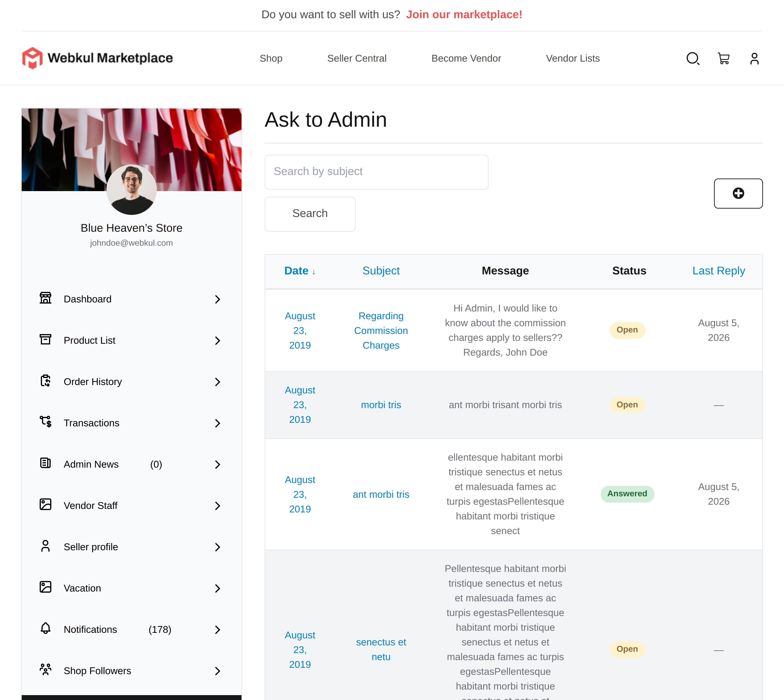Click the Status column header
The width and height of the screenshot is (784, 700).
629,271
